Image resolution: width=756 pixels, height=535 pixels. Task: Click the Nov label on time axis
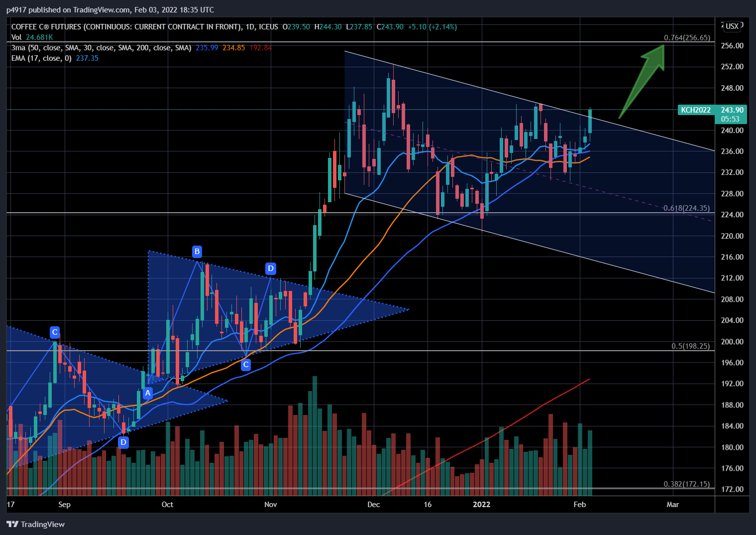point(270,505)
